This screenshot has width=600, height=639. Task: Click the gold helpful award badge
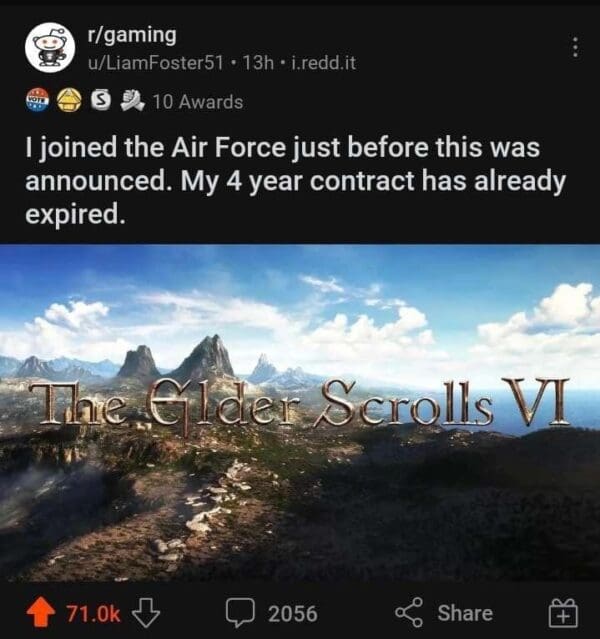[68, 100]
